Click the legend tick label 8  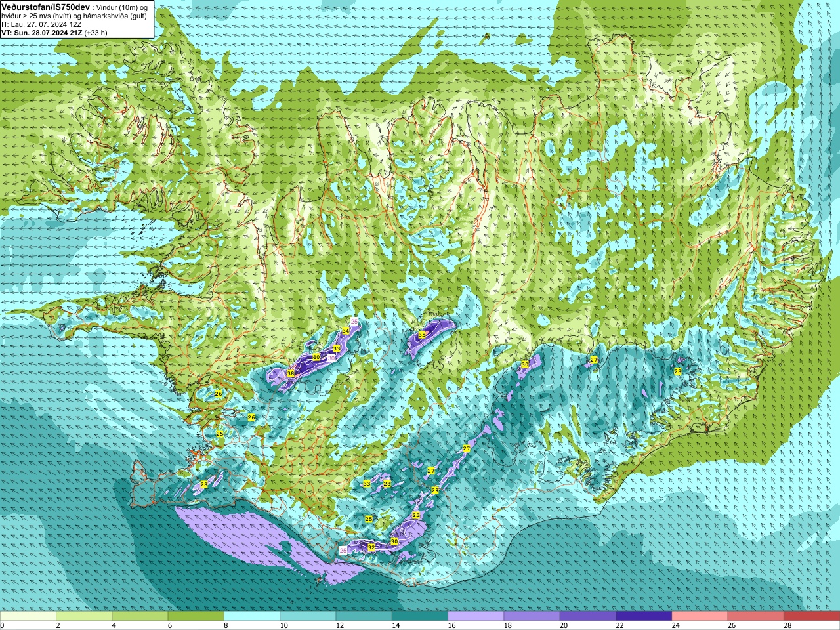[226, 625]
